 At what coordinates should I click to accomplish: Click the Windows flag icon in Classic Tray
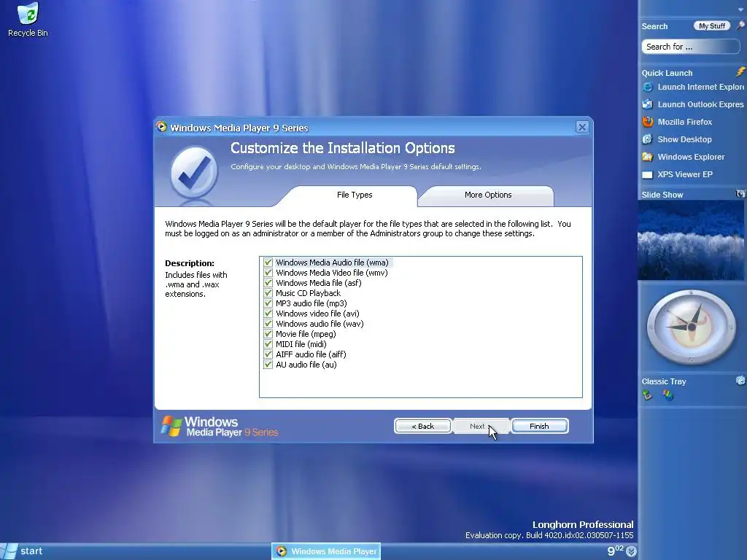point(668,395)
